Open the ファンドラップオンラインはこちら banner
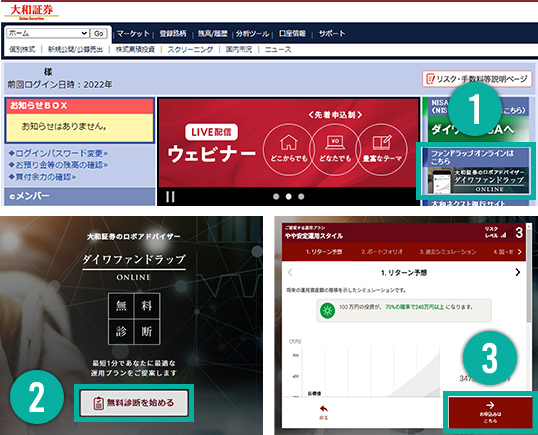This screenshot has width=538, height=435. pyautogui.click(x=476, y=171)
